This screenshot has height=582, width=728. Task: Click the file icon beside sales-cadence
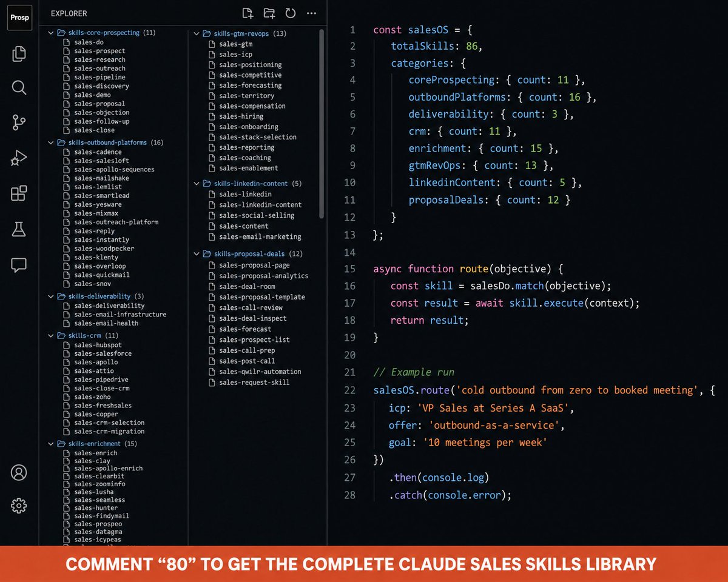(67, 152)
